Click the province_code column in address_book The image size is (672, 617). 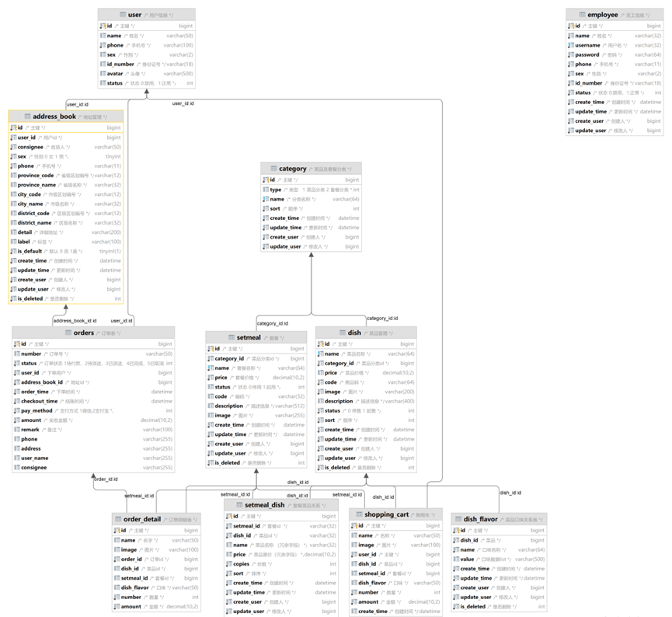[66, 176]
